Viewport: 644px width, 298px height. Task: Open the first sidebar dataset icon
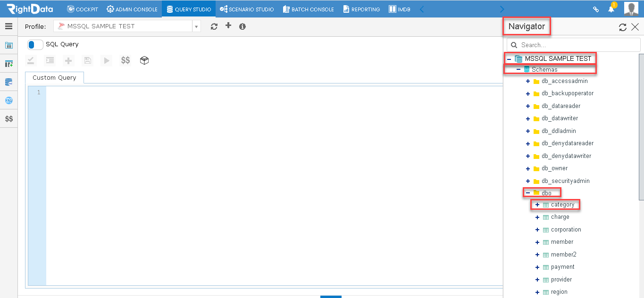click(8, 45)
